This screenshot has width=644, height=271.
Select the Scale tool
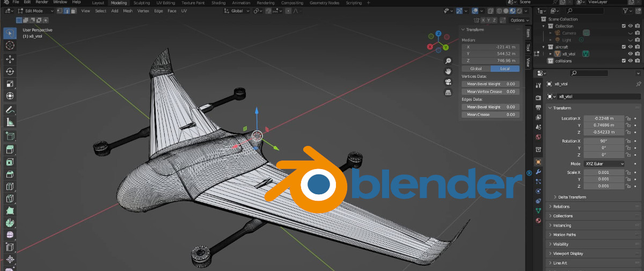click(10, 84)
